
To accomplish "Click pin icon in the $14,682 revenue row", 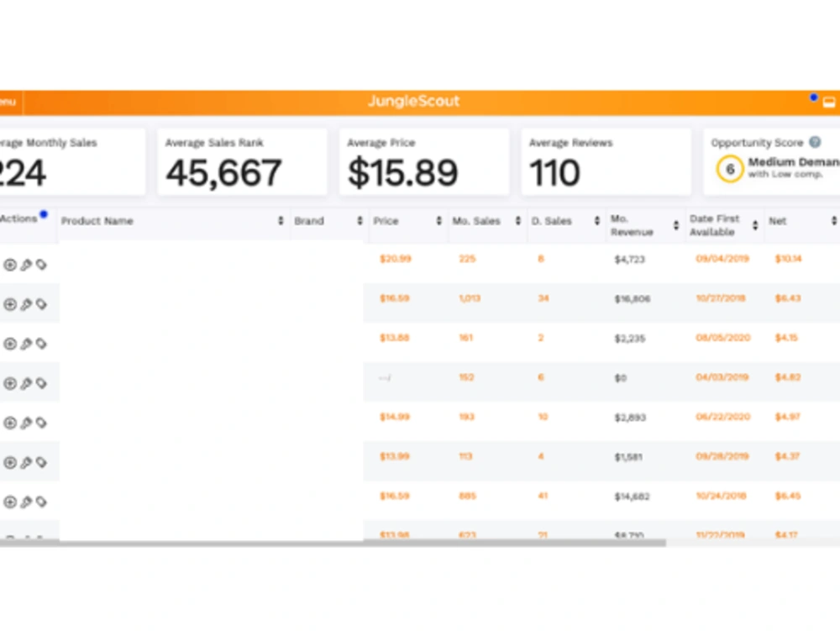I will (x=26, y=502).
